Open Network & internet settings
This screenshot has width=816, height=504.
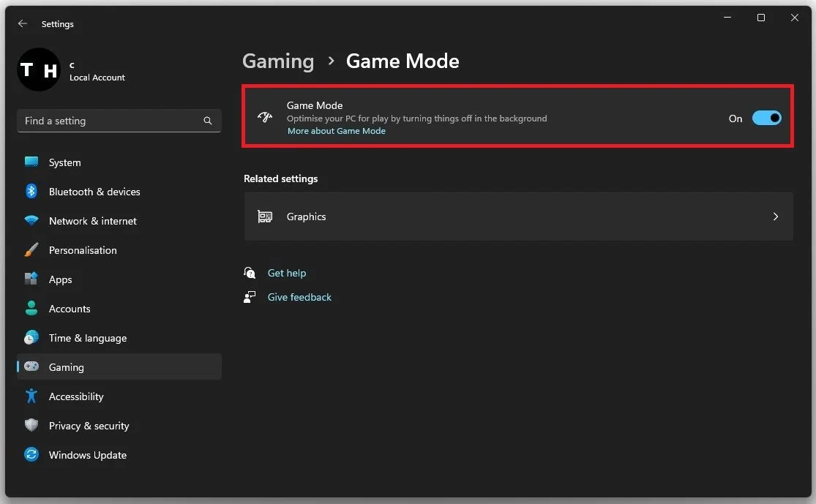tap(92, 220)
